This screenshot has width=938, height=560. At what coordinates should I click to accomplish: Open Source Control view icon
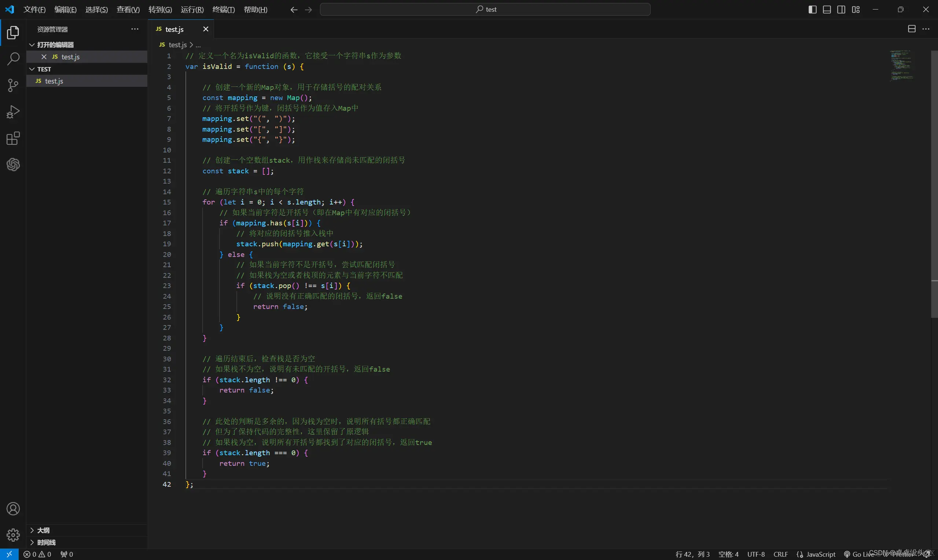click(13, 85)
